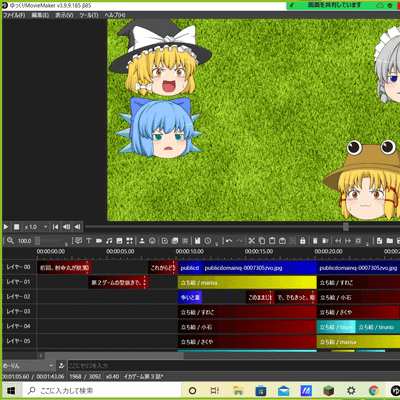
Task: Open the ツール menu
Action: (89, 15)
